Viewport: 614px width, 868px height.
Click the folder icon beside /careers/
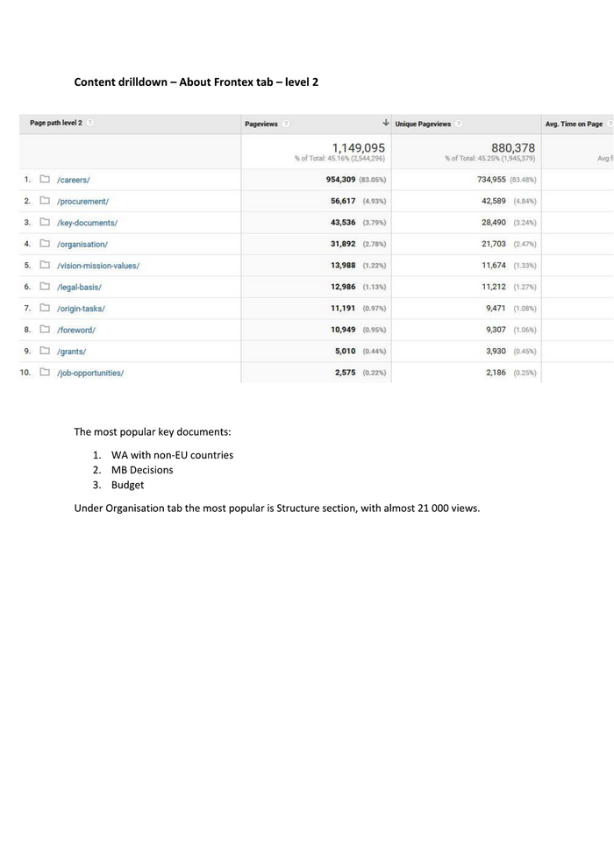(x=45, y=180)
